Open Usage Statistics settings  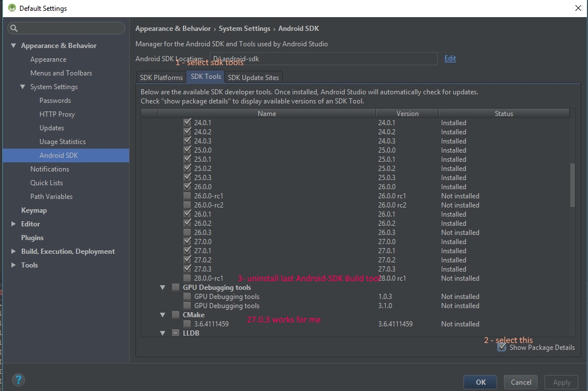(63, 141)
